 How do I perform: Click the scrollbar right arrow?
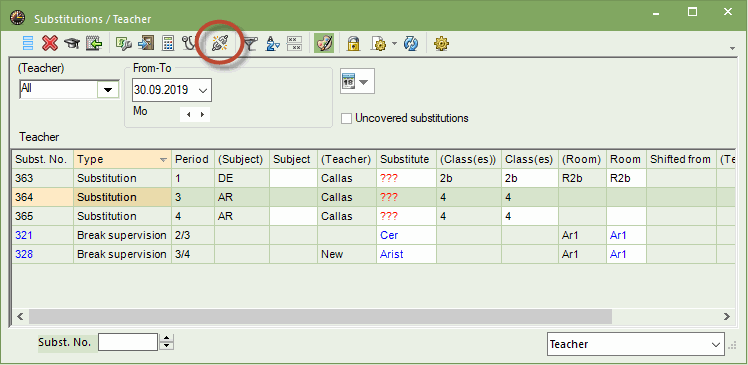click(x=727, y=316)
